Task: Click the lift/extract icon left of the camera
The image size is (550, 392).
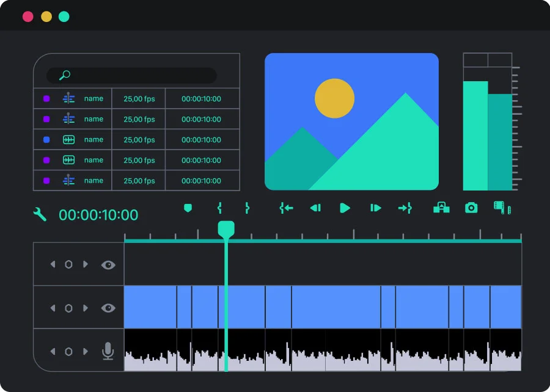Action: pos(441,208)
